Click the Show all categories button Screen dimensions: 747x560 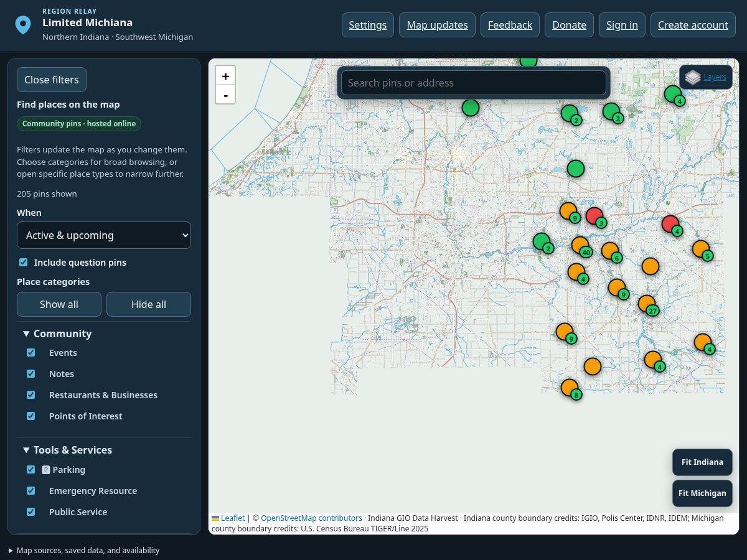[x=59, y=304]
